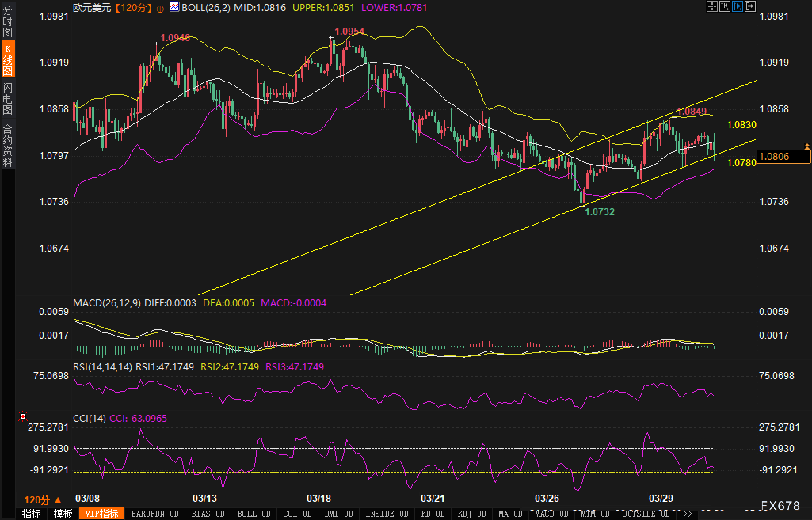Expand more indicators with >> arrow
Viewport: 812px width, 520px height.
click(688, 514)
